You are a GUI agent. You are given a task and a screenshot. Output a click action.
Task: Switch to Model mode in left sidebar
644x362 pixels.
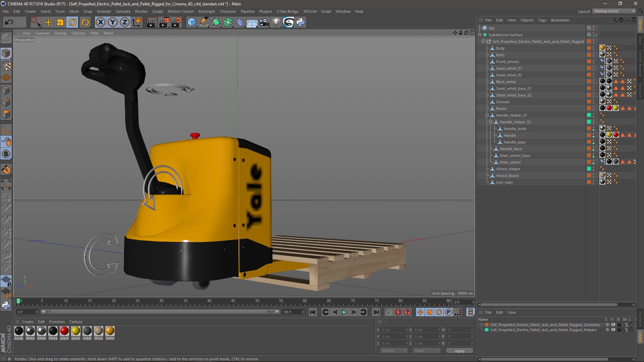6,53
